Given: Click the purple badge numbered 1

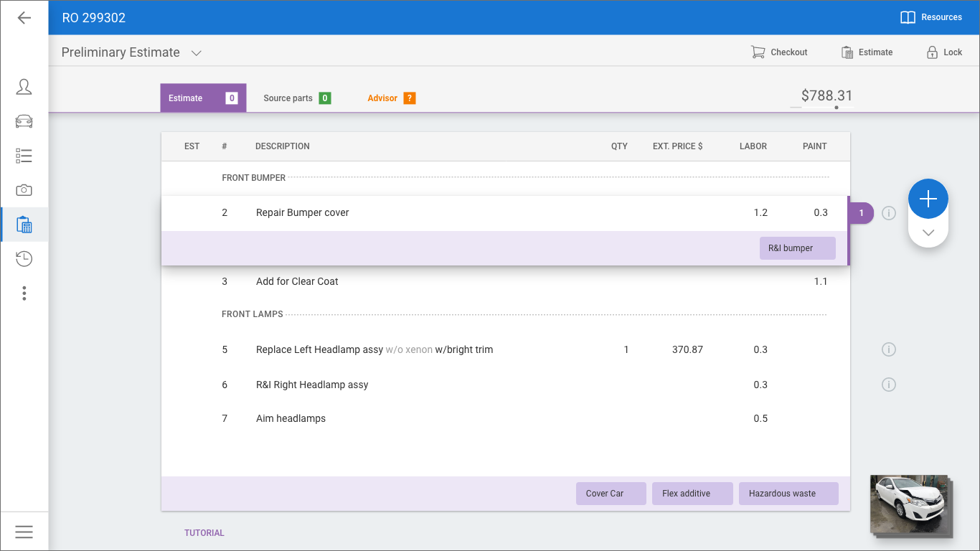Looking at the screenshot, I should (x=861, y=213).
